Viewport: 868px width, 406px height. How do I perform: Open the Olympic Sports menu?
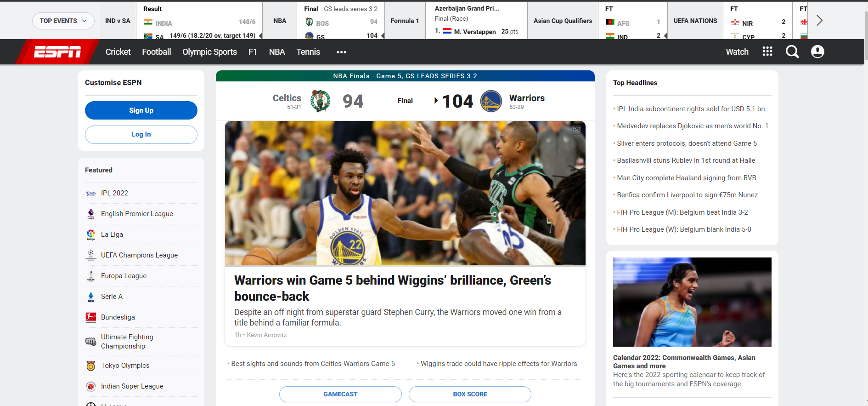[210, 52]
